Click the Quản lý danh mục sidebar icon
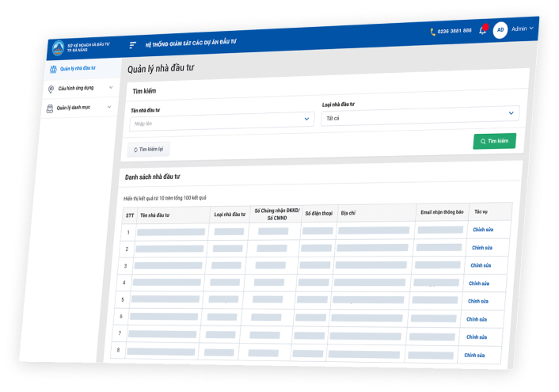559x392 pixels. point(49,108)
